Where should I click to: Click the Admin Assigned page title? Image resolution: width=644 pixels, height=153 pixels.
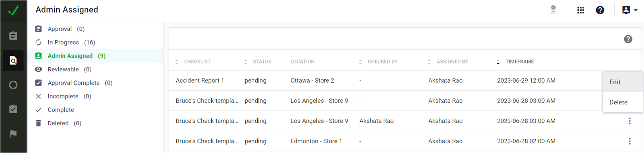point(67,10)
